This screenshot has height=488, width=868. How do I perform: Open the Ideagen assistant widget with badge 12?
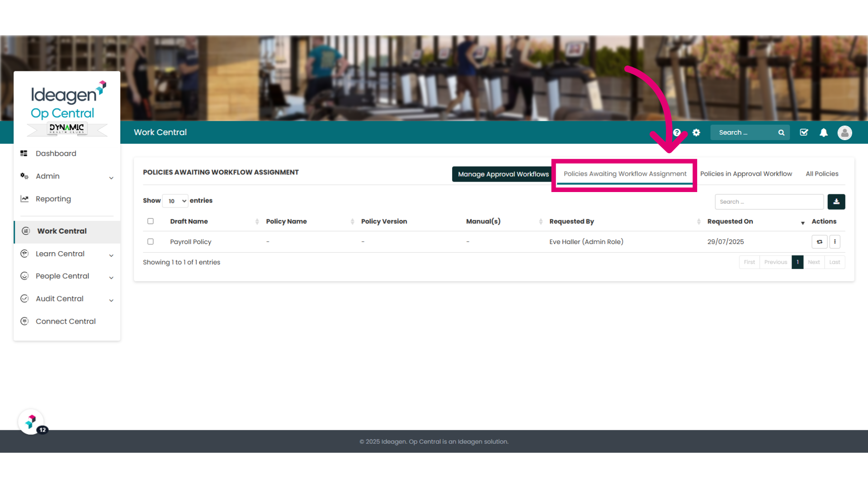pos(32,422)
